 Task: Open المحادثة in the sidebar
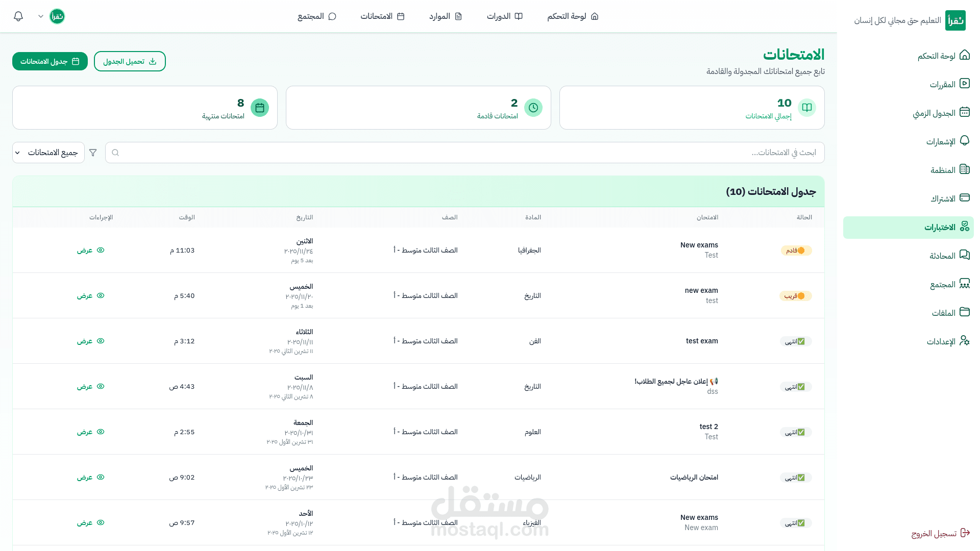tap(949, 256)
